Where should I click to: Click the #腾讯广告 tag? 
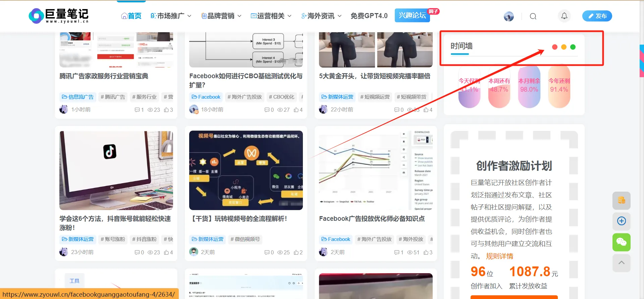pos(113,97)
